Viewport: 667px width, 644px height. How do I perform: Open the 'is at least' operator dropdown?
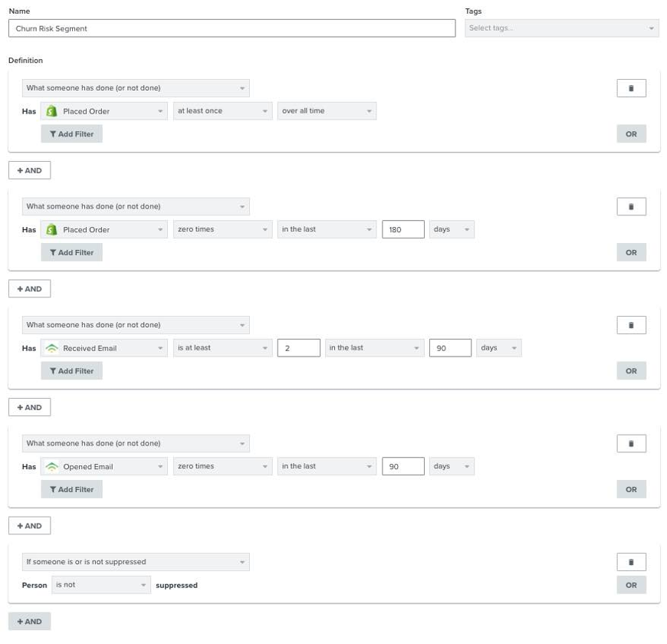coord(222,348)
